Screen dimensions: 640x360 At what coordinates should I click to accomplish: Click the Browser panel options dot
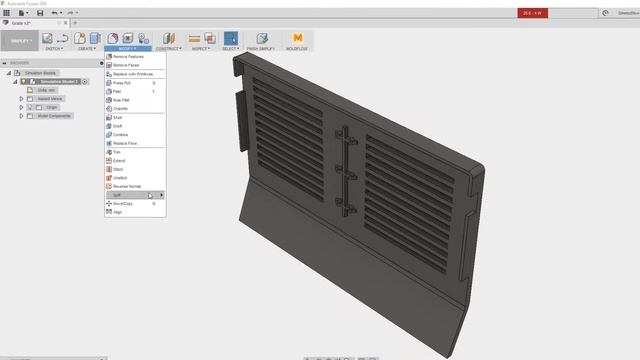pos(102,63)
